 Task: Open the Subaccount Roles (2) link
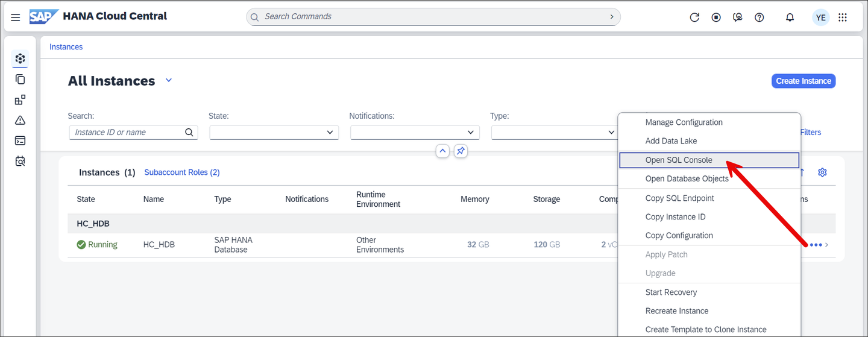point(182,172)
